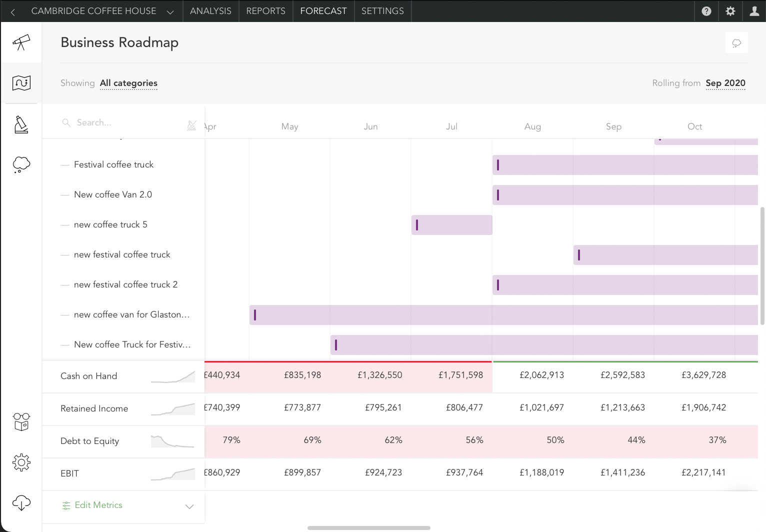
Task: Open the telescope overview icon in sidebar
Action: (x=21, y=42)
